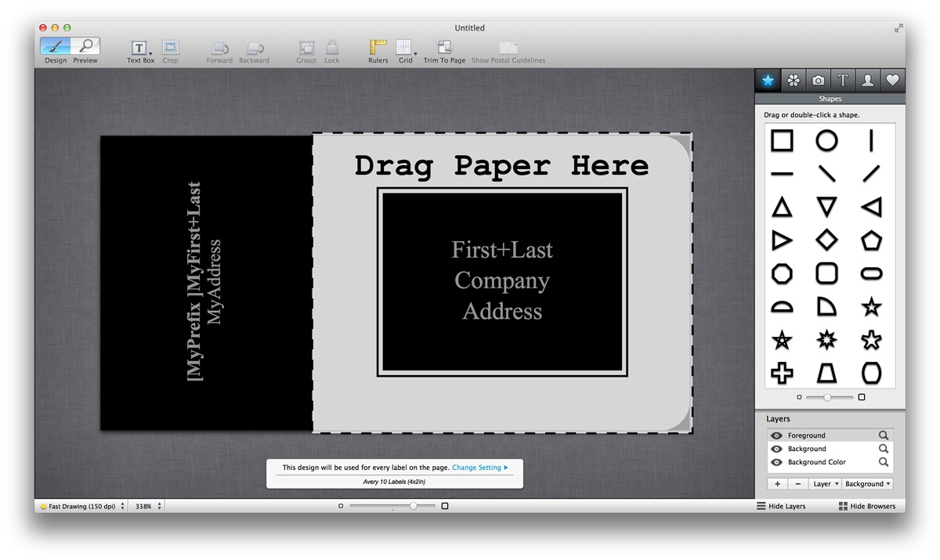
Task: Select the vertical line shape
Action: [871, 140]
